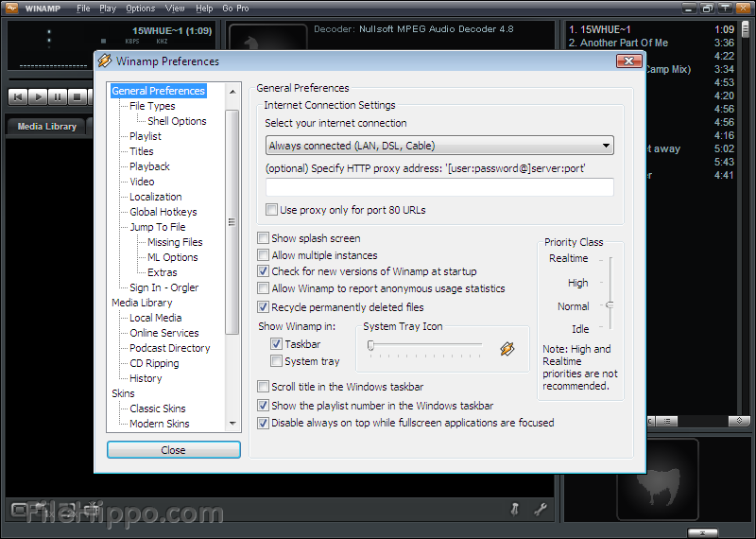
Task: Click the Stop playback button
Action: pos(77,97)
